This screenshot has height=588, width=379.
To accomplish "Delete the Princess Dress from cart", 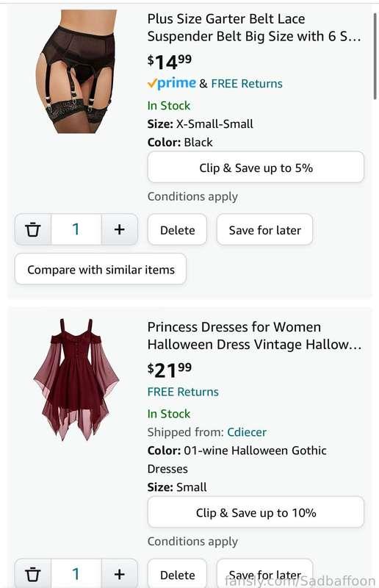I will 177,574.
